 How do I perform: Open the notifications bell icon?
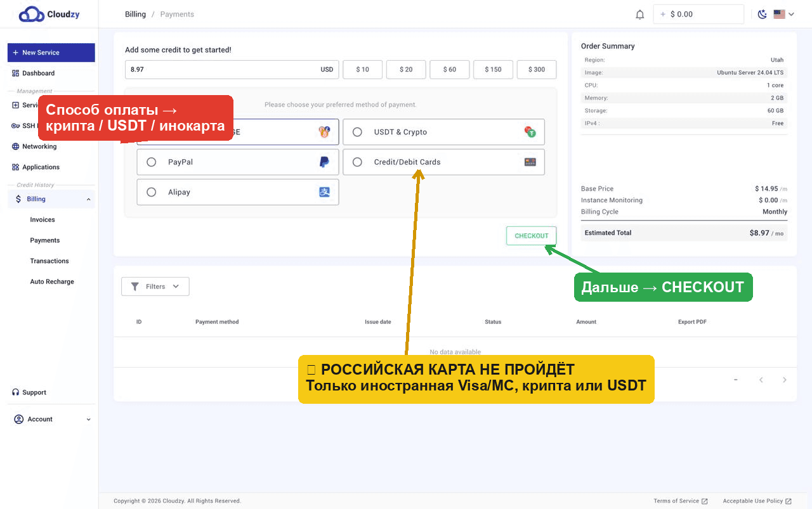pyautogui.click(x=639, y=15)
